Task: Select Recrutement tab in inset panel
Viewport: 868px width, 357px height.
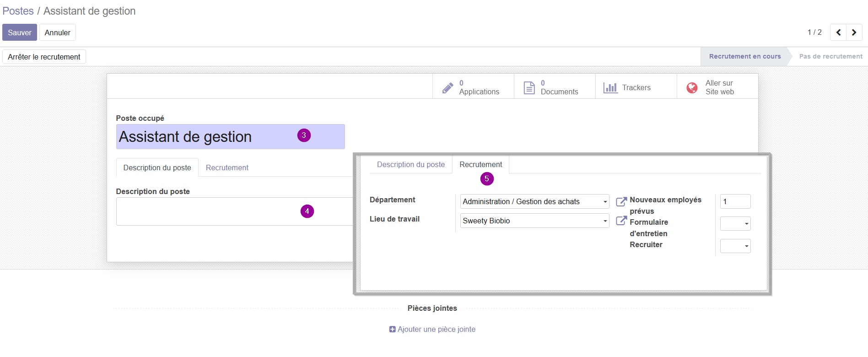Action: coord(481,164)
